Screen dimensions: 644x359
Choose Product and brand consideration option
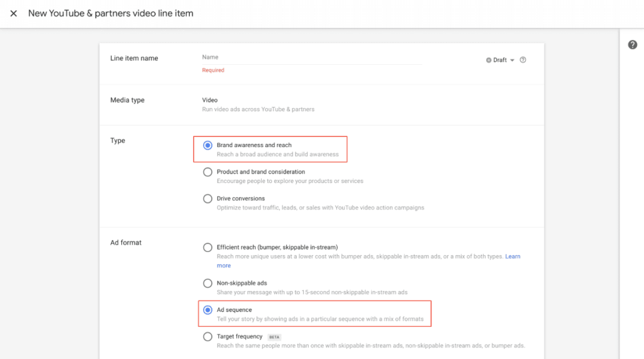point(208,172)
